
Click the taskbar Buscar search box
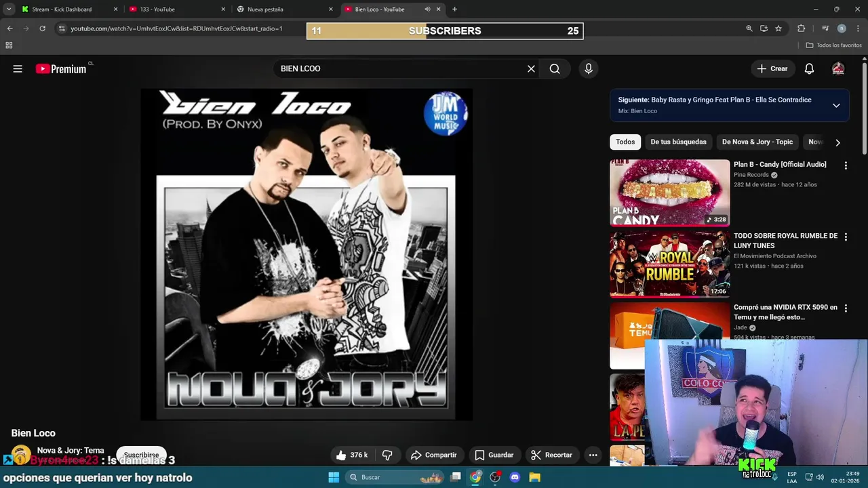click(x=396, y=477)
